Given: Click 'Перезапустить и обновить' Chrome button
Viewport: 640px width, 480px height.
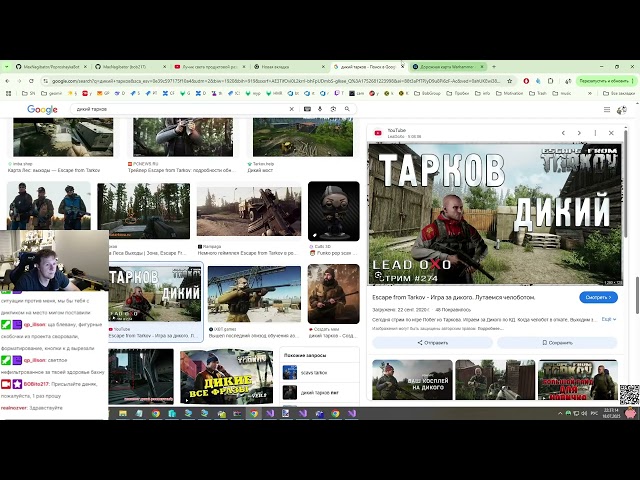Looking at the screenshot, I should (604, 81).
